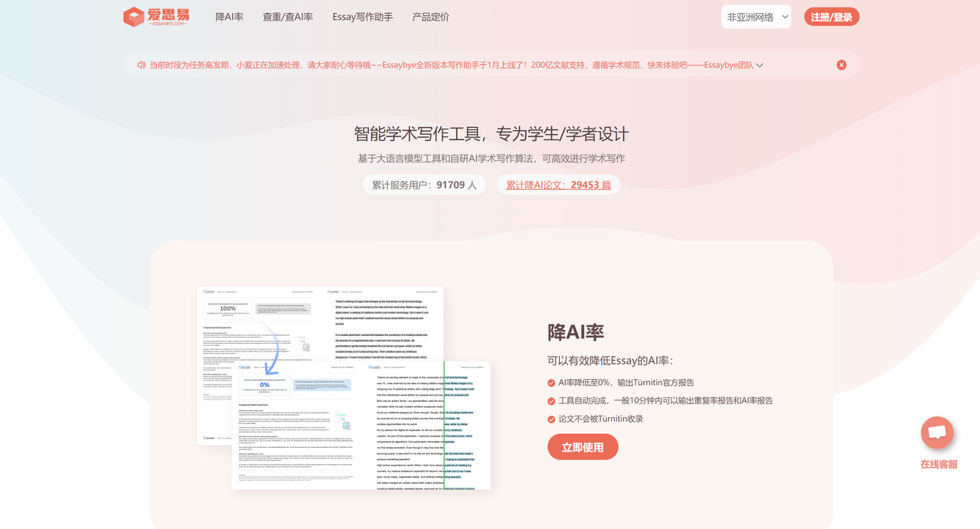
Task: Click the 立即使用 button
Action: pos(583,447)
